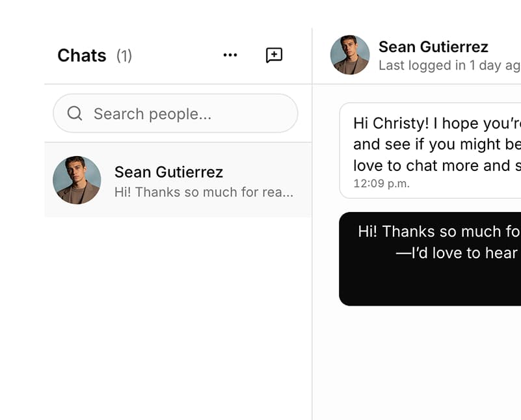This screenshot has height=420, width=521.
Task: Click the magnifier icon in search bar
Action: tap(75, 114)
